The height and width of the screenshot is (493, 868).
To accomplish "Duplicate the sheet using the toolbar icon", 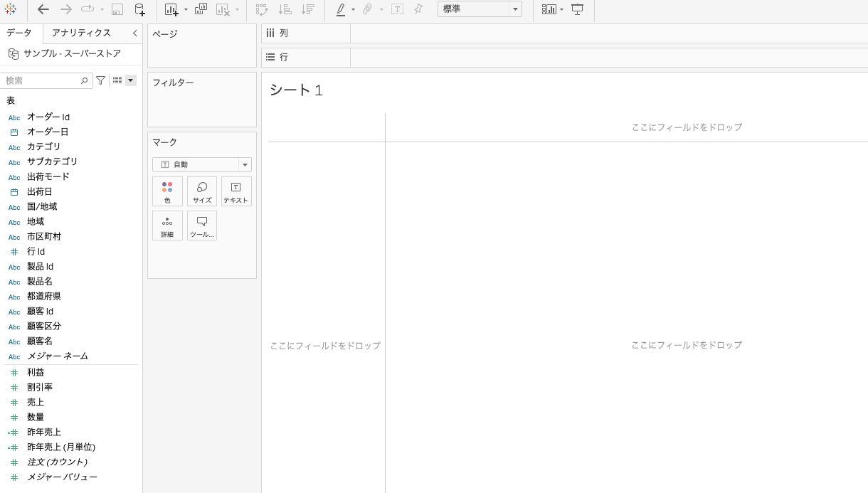I will pyautogui.click(x=201, y=9).
